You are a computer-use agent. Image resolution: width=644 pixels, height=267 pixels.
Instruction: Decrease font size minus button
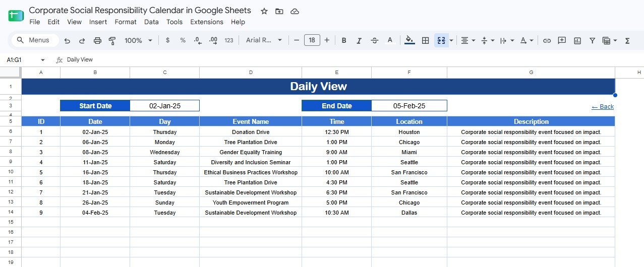click(297, 40)
